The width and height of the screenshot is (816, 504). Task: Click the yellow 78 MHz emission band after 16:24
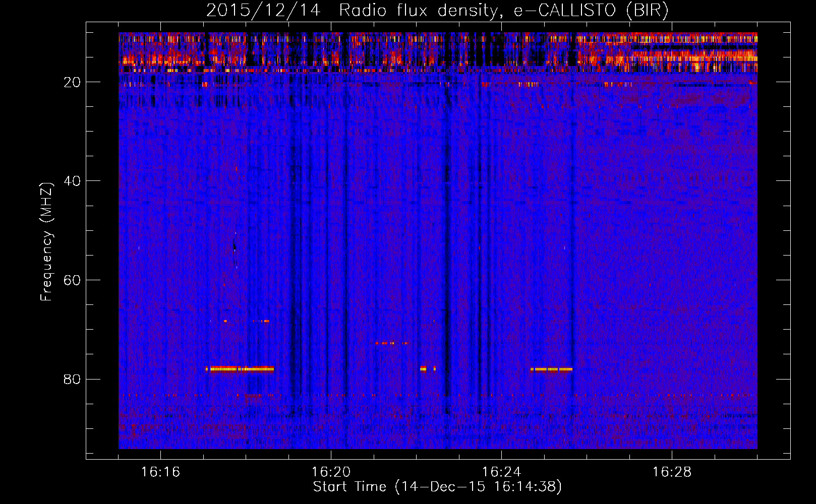(x=551, y=369)
